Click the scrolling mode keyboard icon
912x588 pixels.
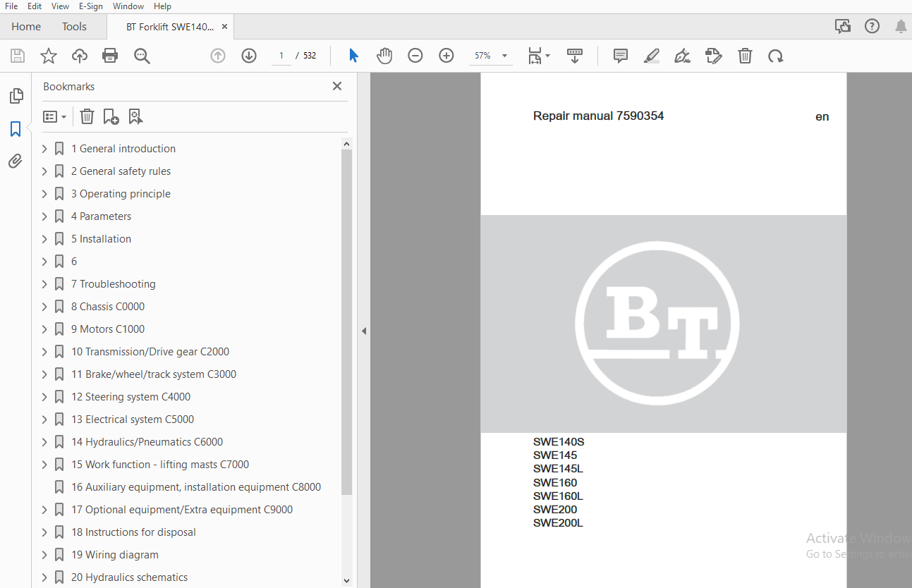pos(575,56)
